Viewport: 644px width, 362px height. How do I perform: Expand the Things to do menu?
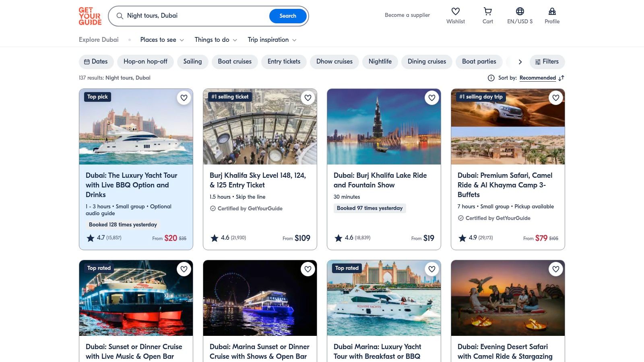tap(216, 40)
